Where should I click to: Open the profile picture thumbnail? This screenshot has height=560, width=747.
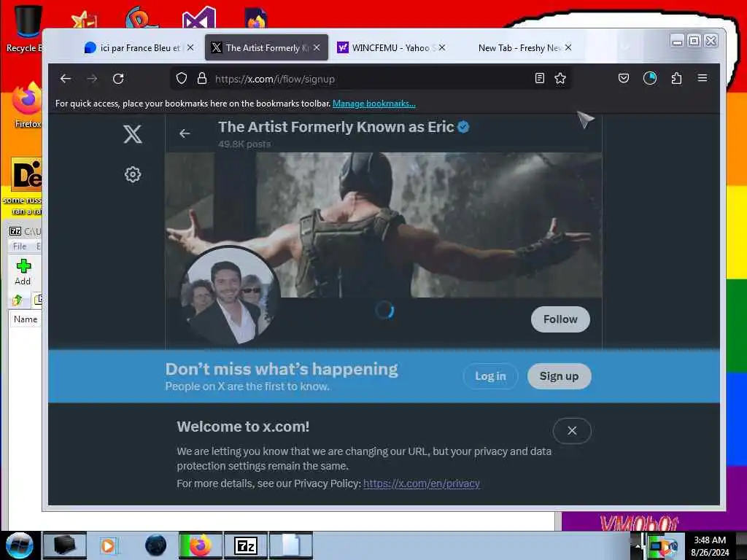pyautogui.click(x=229, y=295)
